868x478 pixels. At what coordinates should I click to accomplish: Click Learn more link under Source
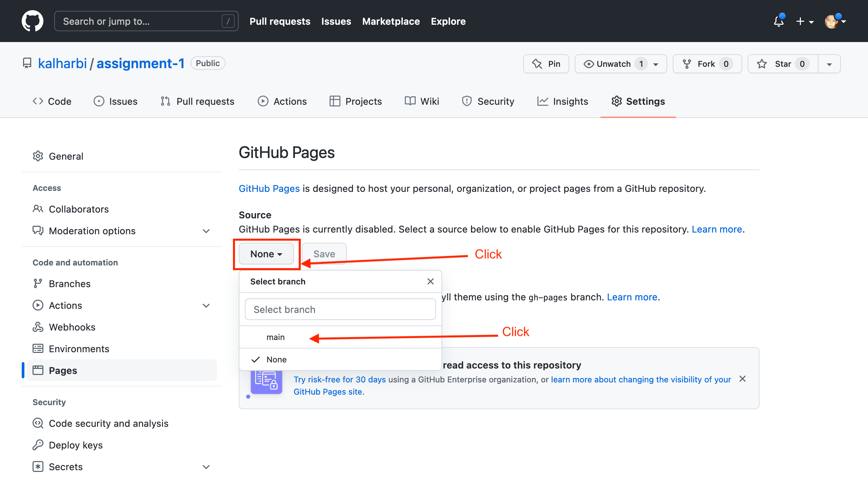pos(717,229)
